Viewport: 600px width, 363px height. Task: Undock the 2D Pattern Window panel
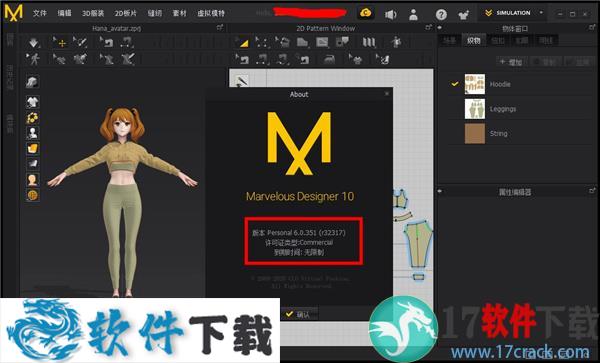point(429,28)
